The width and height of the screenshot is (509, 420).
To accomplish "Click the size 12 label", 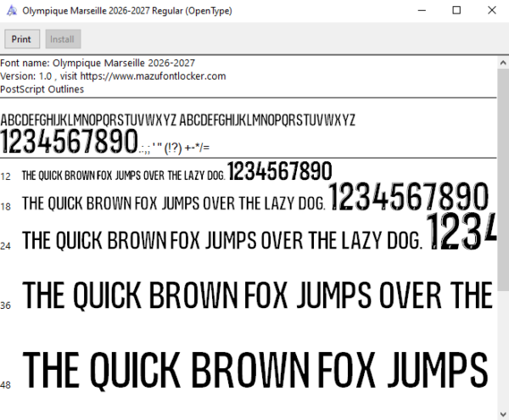I will coord(6,176).
